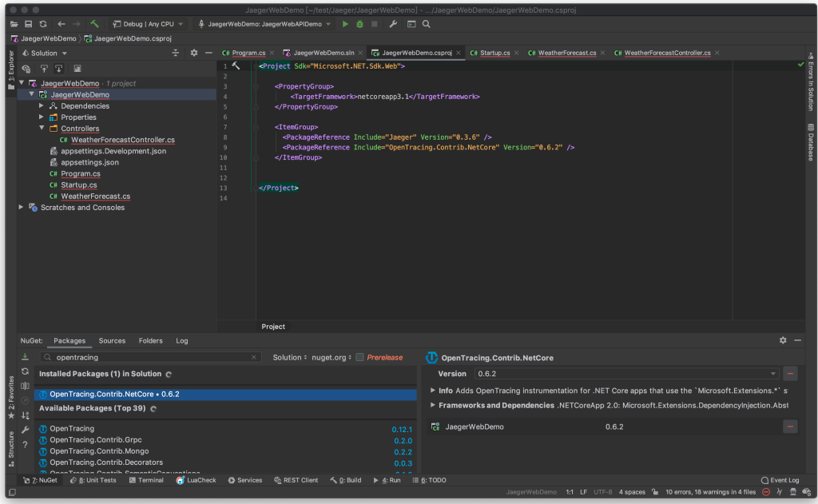Image resolution: width=818 pixels, height=504 pixels.
Task: Remove package from JaegerWebDemo project row
Action: 790,427
